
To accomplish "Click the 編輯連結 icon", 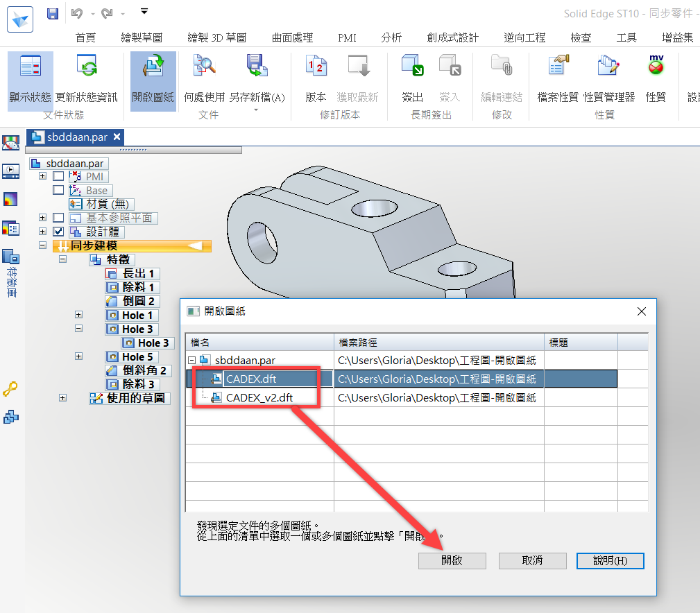I will (502, 66).
